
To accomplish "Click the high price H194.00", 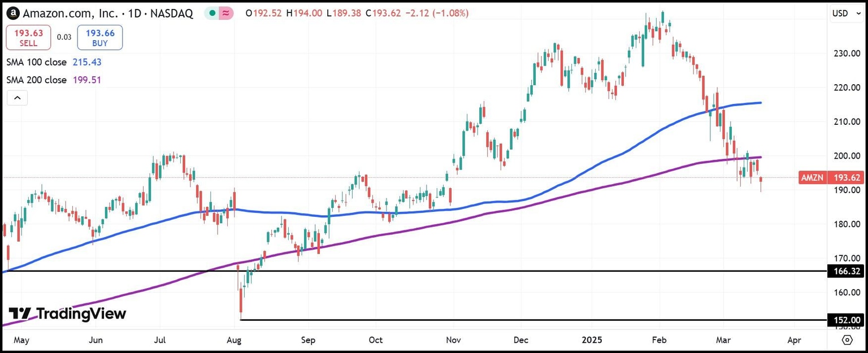I will (x=305, y=13).
